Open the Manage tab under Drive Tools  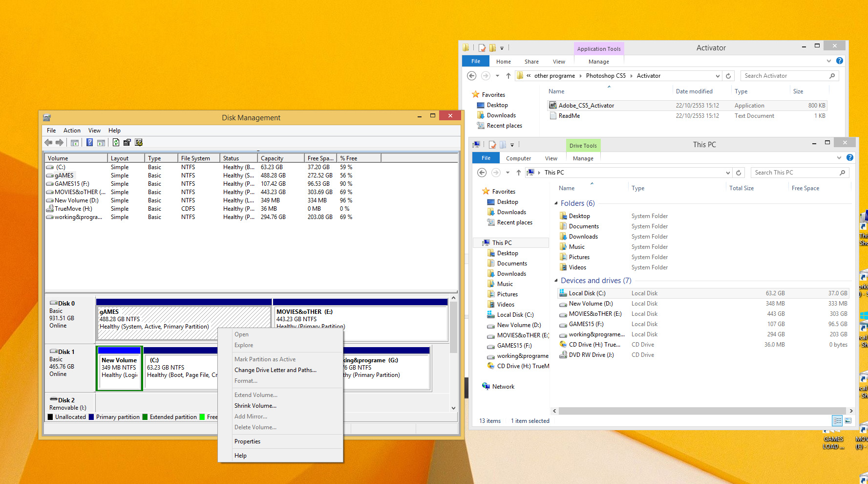pos(583,158)
